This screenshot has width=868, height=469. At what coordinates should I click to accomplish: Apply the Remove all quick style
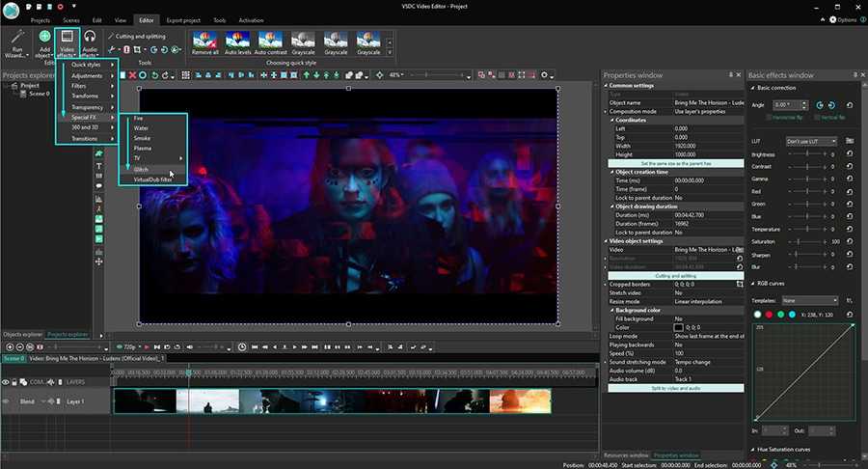click(204, 42)
